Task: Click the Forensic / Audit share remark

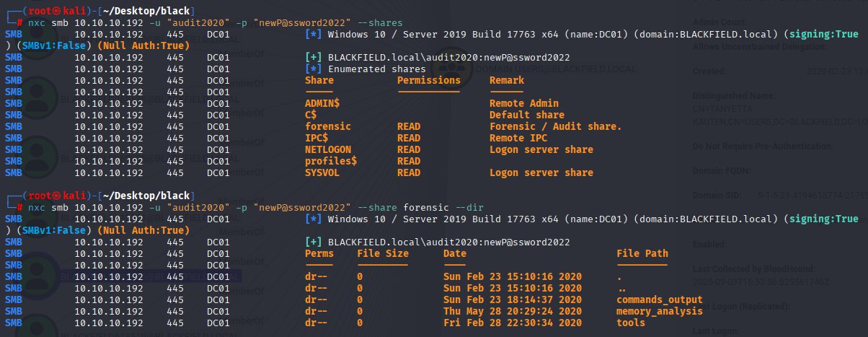Action: (556, 126)
